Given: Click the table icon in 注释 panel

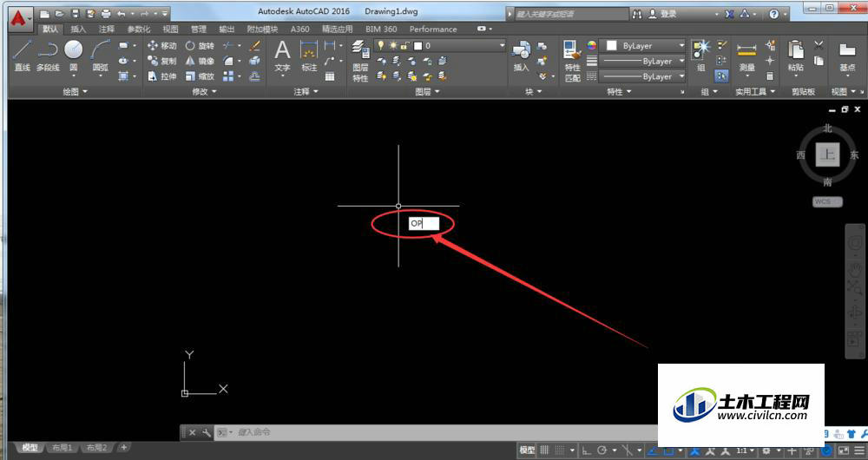Looking at the screenshot, I should (330, 77).
